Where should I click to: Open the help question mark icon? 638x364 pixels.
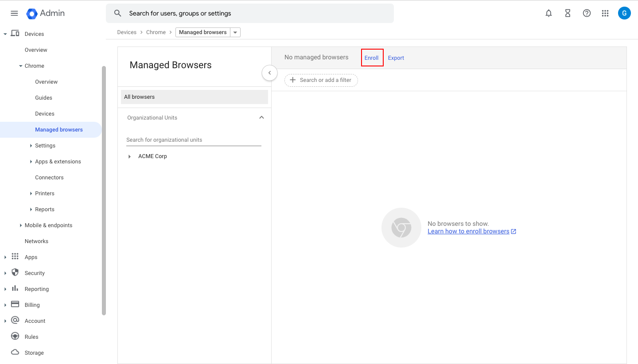point(587,13)
